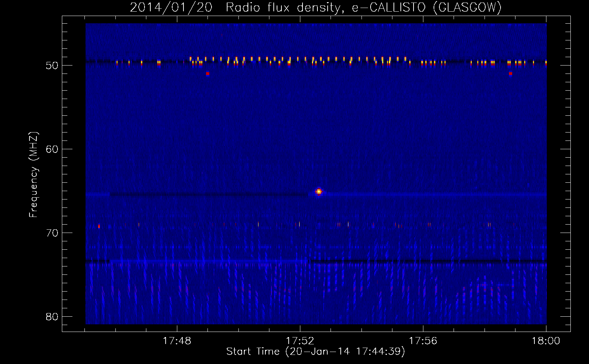This screenshot has height=364, width=589.
Task: Click the bright yellow burst spot near 65 MHz
Action: [x=319, y=191]
